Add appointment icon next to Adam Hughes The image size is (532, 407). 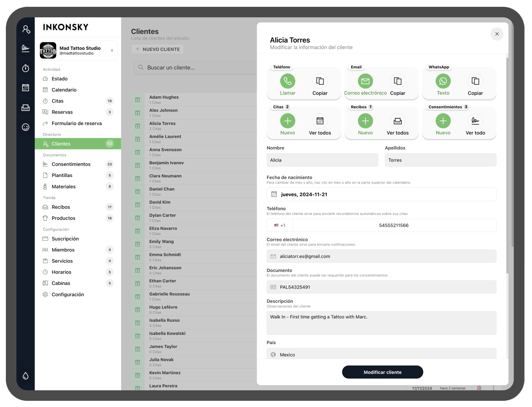tap(138, 100)
